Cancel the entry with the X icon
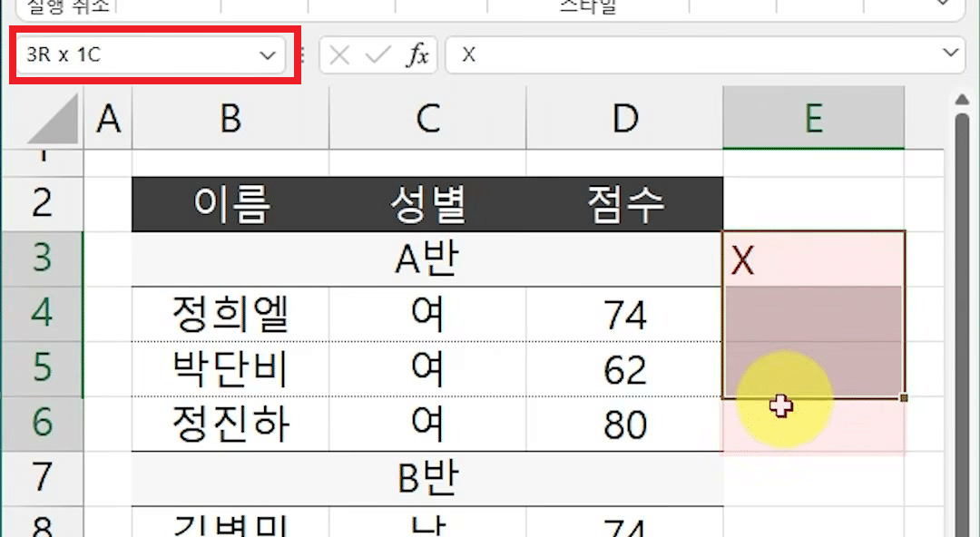980x537 pixels. tap(339, 55)
